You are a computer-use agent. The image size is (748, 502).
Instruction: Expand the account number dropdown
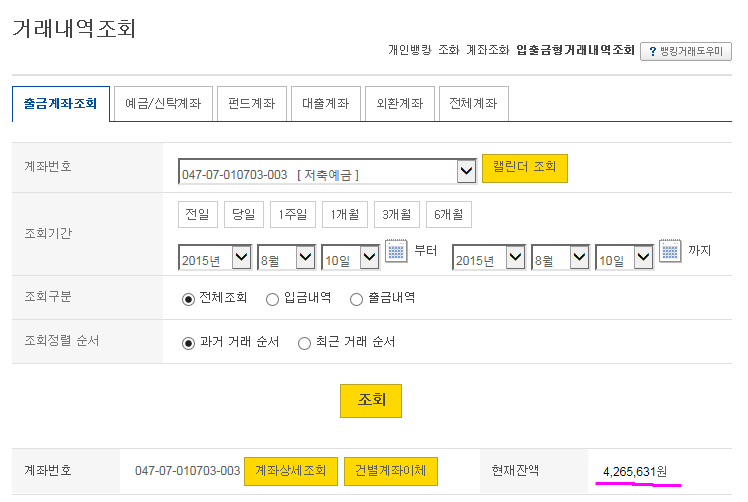tap(466, 172)
